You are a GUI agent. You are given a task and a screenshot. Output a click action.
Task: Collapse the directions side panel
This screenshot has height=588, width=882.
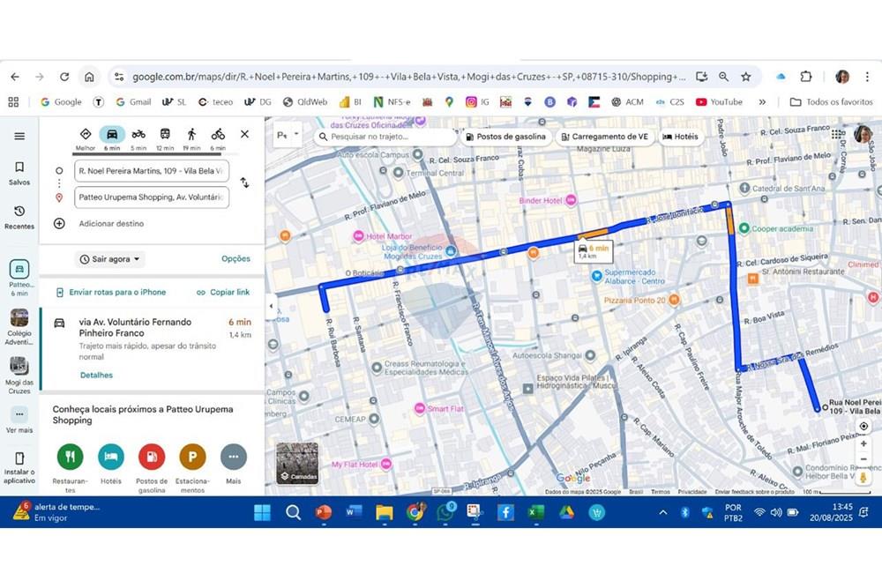point(271,306)
